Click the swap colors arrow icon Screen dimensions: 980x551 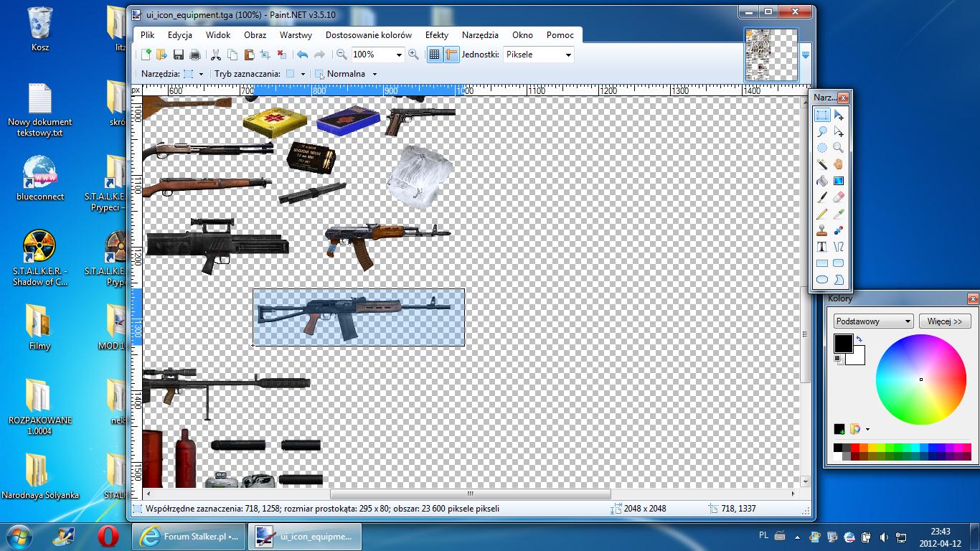tap(859, 339)
